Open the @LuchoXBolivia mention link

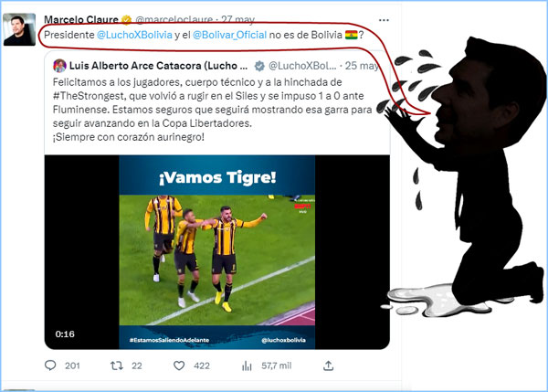(134, 35)
